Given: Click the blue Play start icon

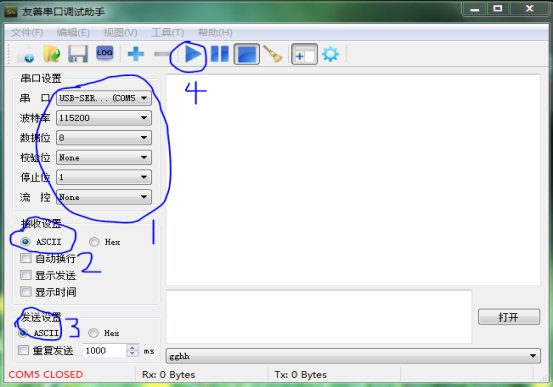Looking at the screenshot, I should [x=193, y=54].
